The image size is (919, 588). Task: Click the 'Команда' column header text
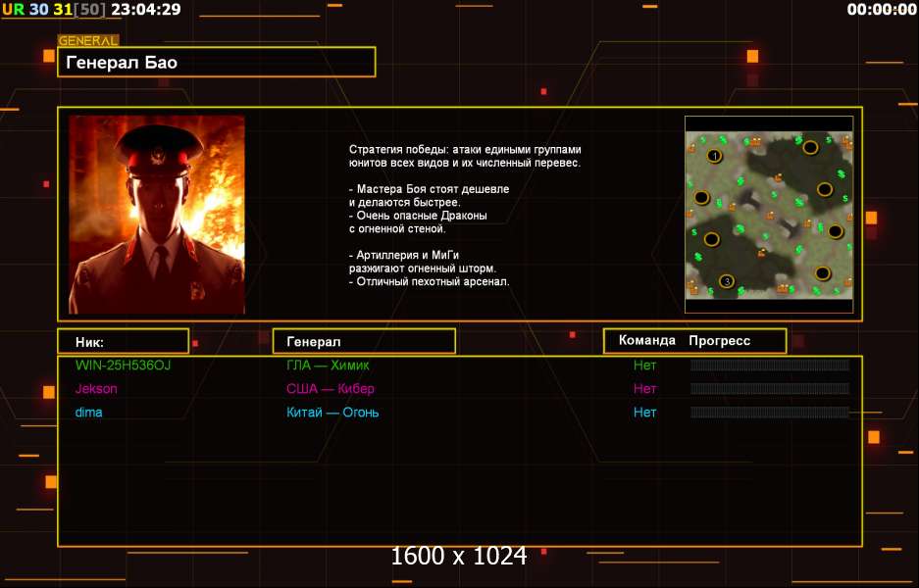tap(647, 340)
